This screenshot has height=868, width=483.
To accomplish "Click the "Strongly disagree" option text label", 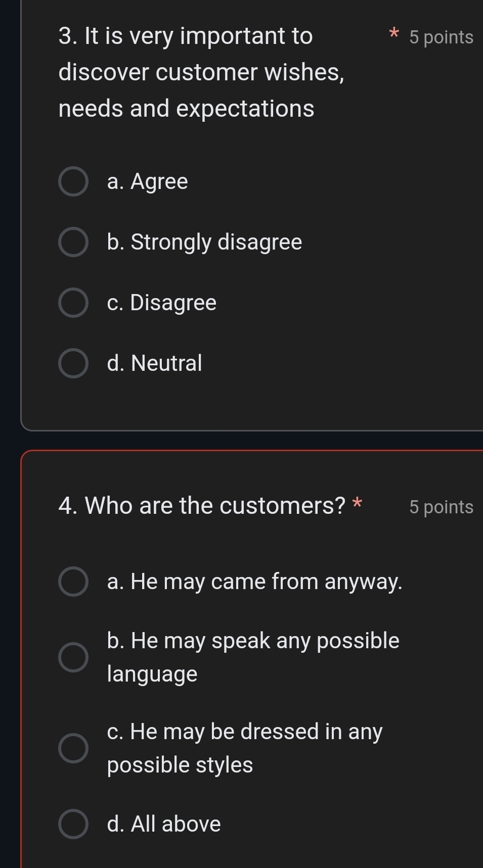I will [204, 243].
